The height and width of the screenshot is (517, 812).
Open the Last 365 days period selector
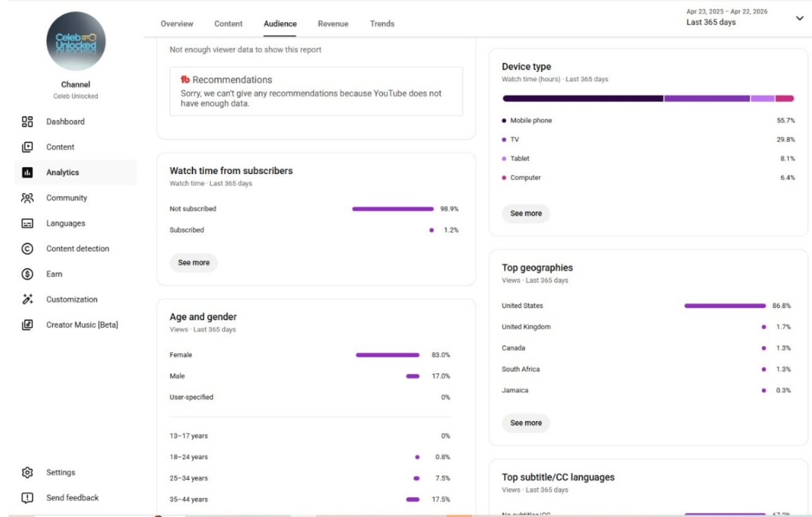click(x=711, y=22)
